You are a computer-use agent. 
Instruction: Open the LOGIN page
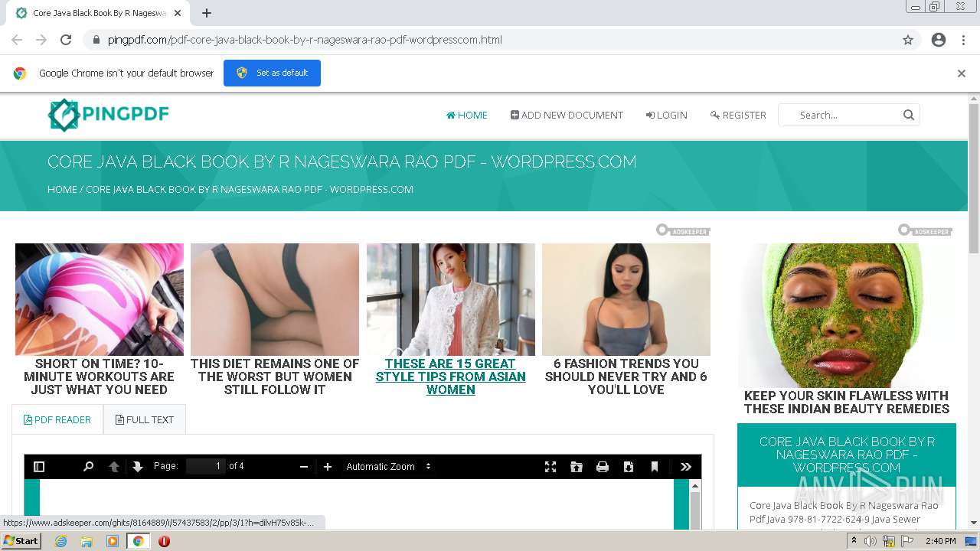click(666, 115)
